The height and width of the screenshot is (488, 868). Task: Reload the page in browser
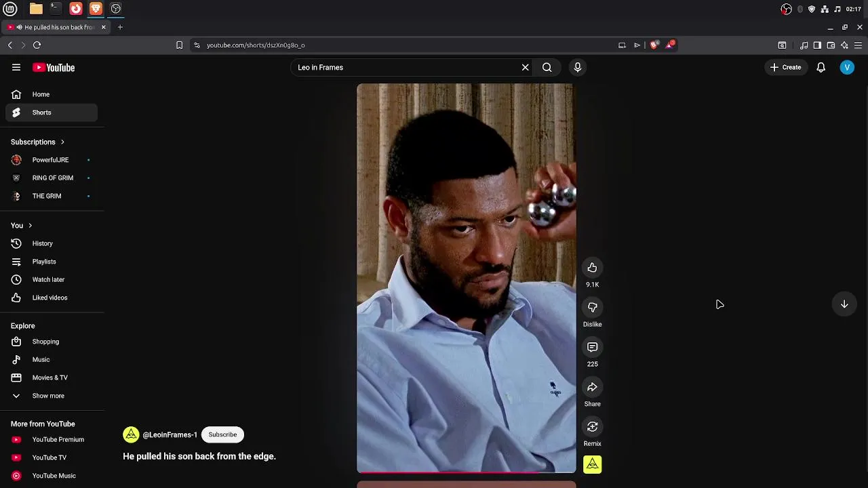click(x=37, y=45)
